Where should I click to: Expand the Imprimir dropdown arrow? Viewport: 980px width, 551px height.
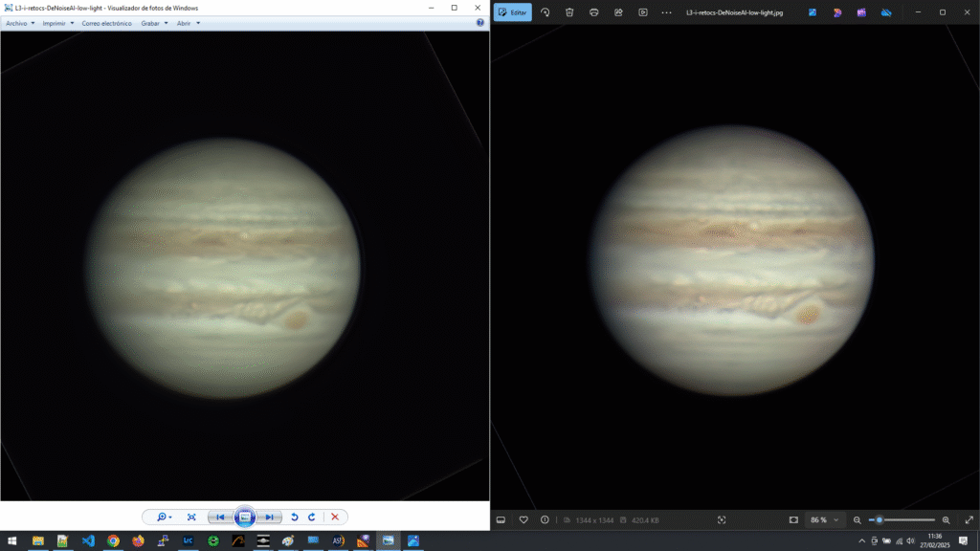tap(72, 23)
